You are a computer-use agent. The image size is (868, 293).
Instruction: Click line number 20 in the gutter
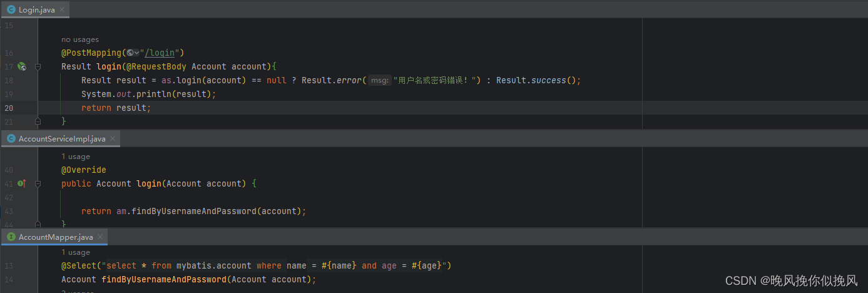tap(9, 108)
